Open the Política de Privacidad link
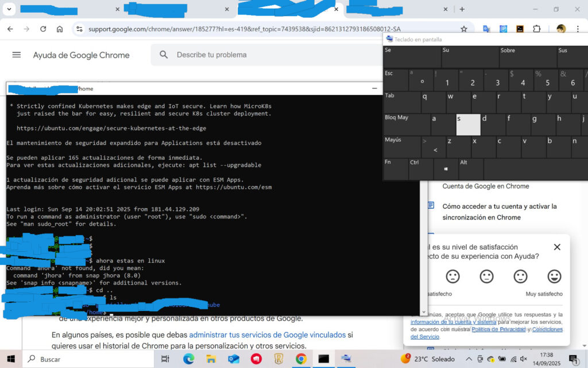Screen dimensions: 588x368 498,329
